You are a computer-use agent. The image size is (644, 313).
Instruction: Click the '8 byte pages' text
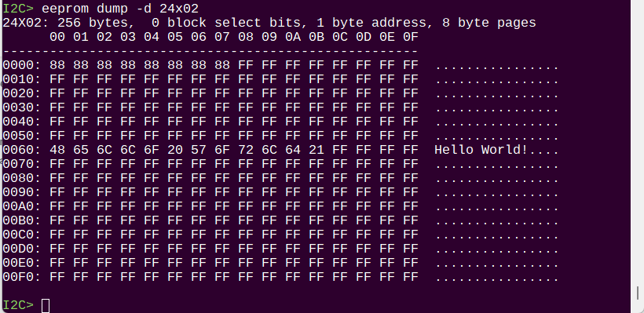tap(489, 23)
